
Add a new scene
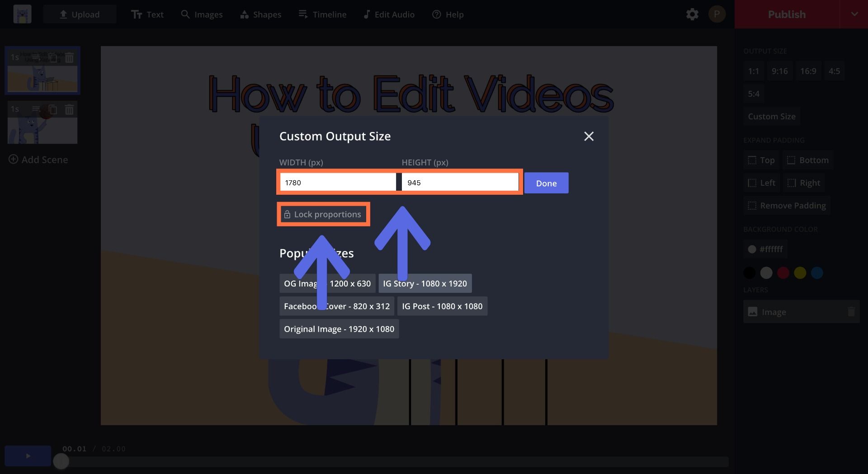tap(38, 160)
